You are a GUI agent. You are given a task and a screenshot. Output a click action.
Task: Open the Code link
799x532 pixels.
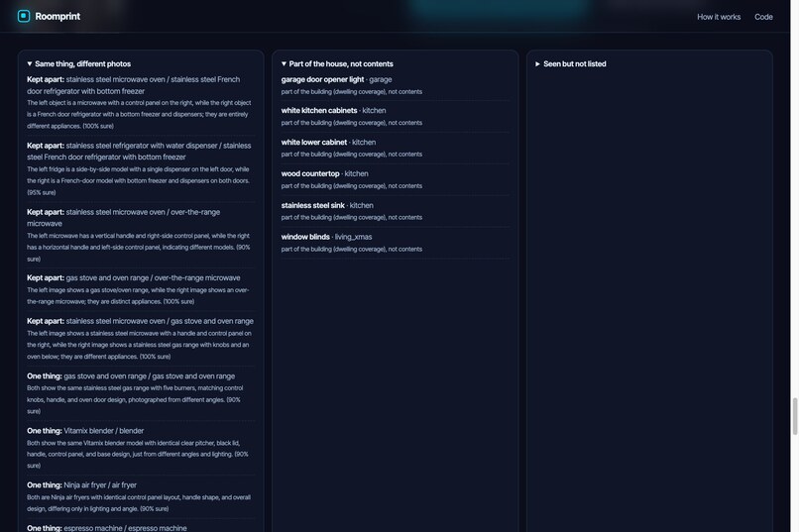(x=763, y=17)
